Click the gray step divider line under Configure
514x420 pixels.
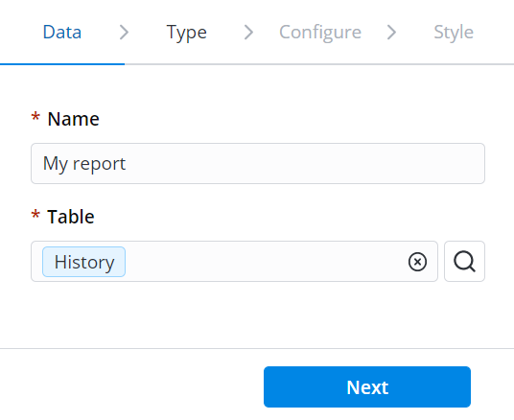point(319,64)
